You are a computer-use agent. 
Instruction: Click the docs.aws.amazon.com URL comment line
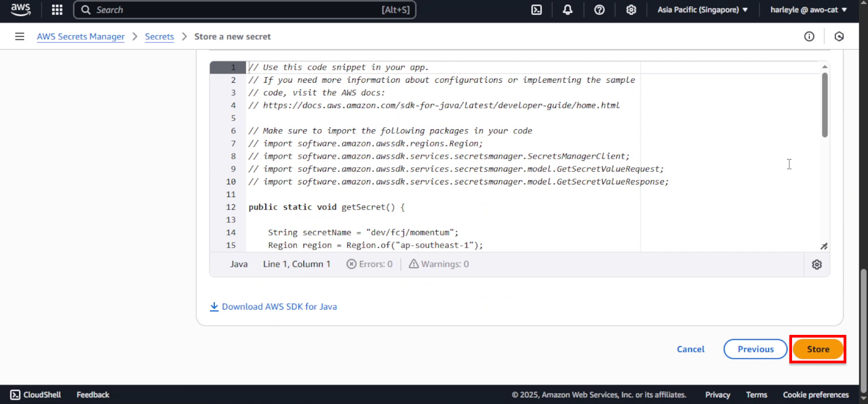click(434, 105)
